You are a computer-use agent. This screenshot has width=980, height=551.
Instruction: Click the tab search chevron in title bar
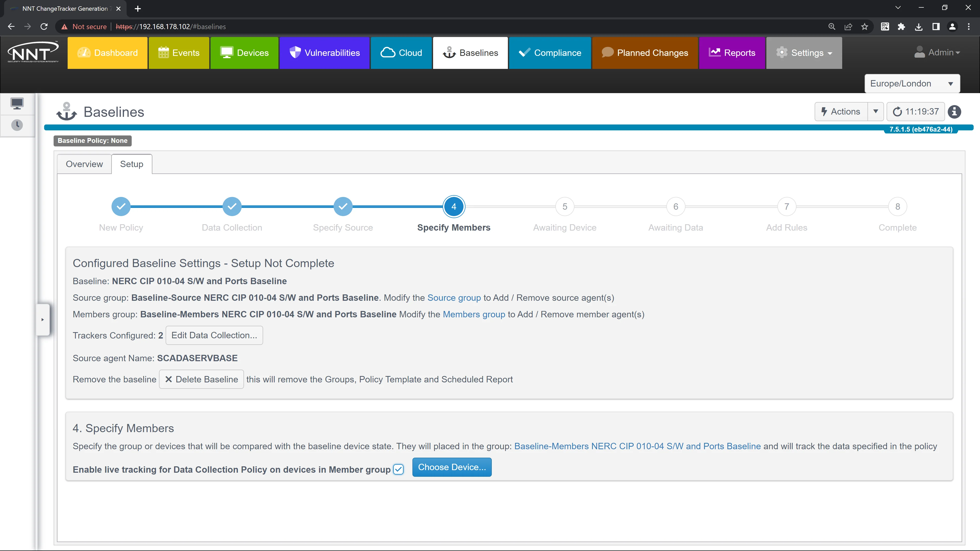click(898, 8)
